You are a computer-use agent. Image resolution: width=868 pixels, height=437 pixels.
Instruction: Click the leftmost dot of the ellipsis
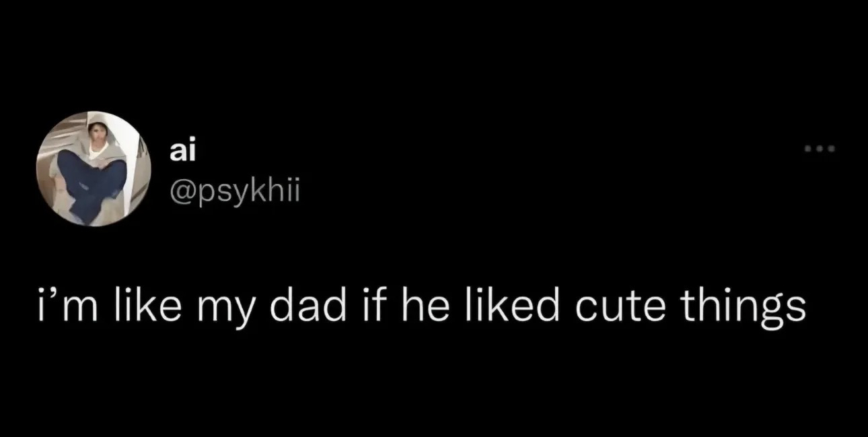pos(809,149)
